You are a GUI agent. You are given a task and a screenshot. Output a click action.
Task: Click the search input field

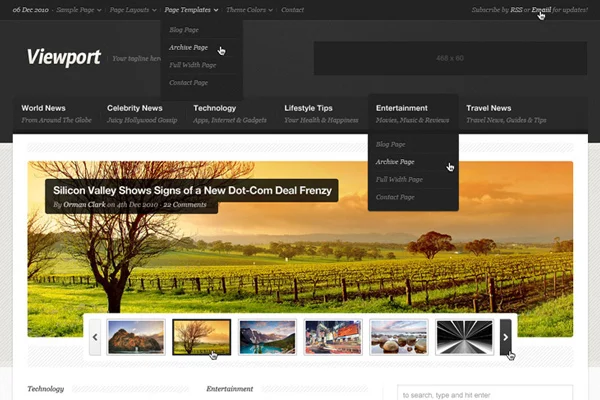(485, 393)
